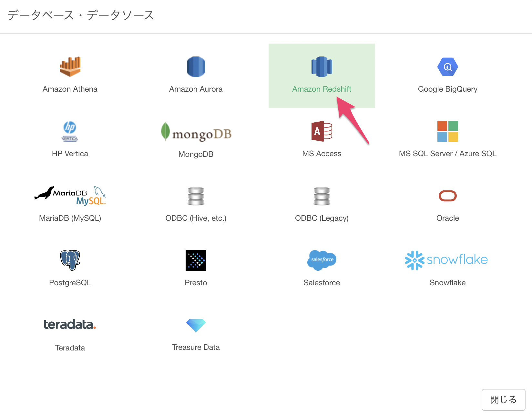This screenshot has height=415, width=532.
Task: Click the Oracle label text
Action: click(x=448, y=218)
